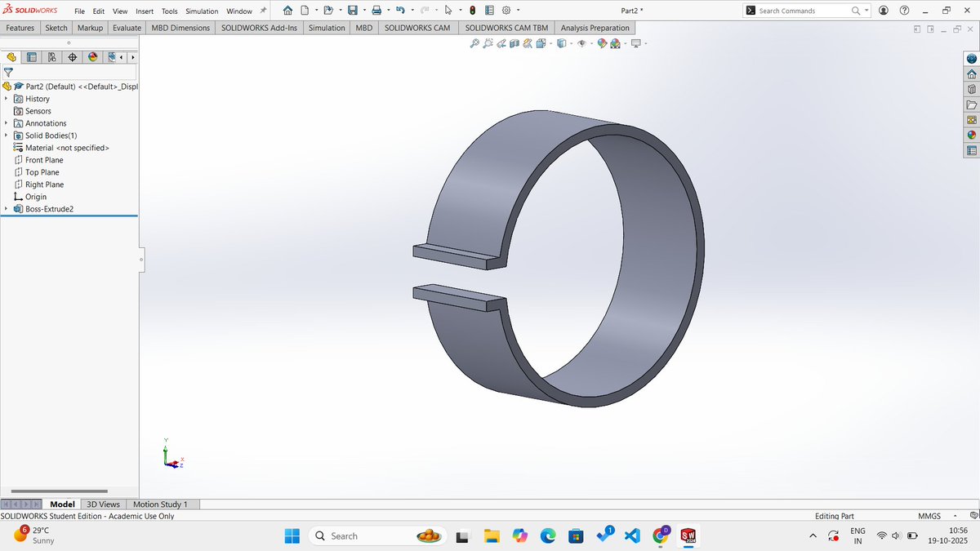Click the Dynamic Annotation Views icon

click(x=528, y=43)
